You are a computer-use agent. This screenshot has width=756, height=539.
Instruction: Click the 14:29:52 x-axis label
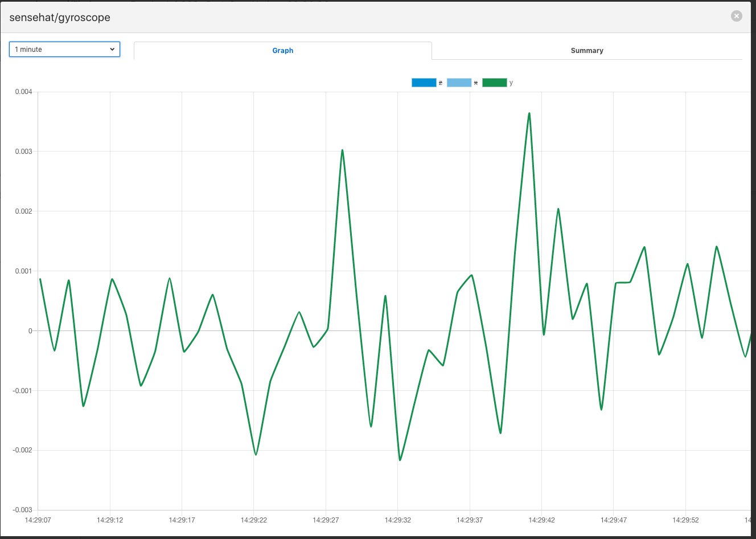pyautogui.click(x=685, y=520)
